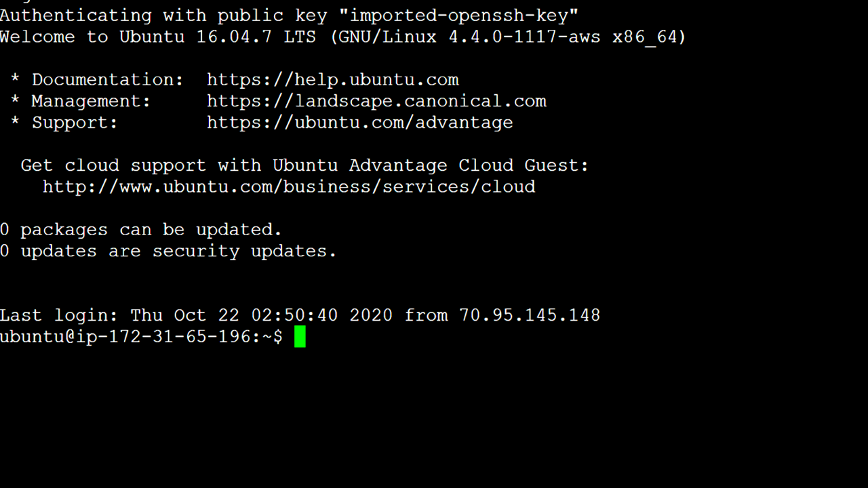Click the green terminal cursor block
The height and width of the screenshot is (488, 868).
pos(300,337)
